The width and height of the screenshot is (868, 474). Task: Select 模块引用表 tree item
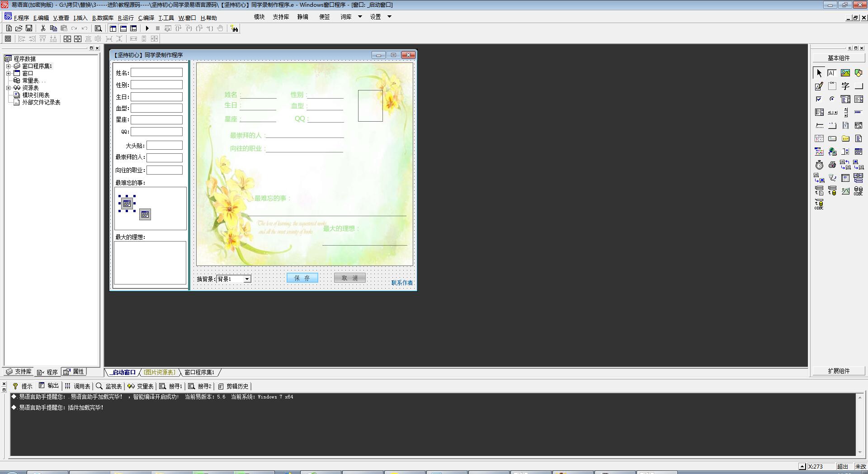36,95
